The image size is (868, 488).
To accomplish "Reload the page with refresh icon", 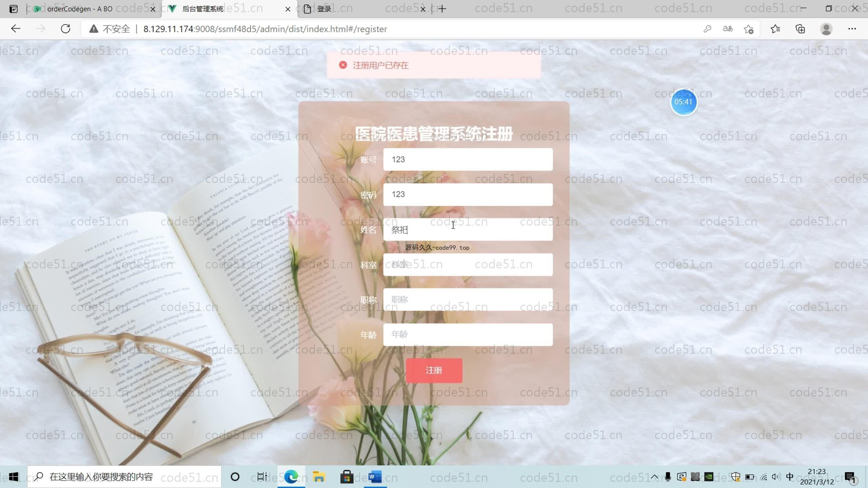I will coord(65,29).
